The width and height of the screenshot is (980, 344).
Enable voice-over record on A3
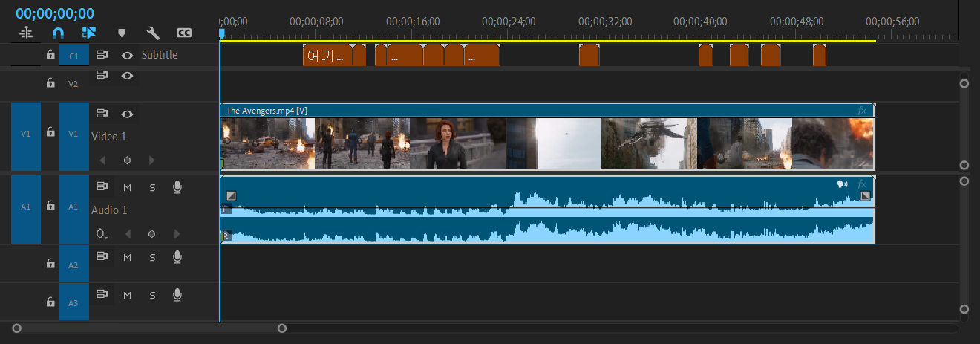177,295
